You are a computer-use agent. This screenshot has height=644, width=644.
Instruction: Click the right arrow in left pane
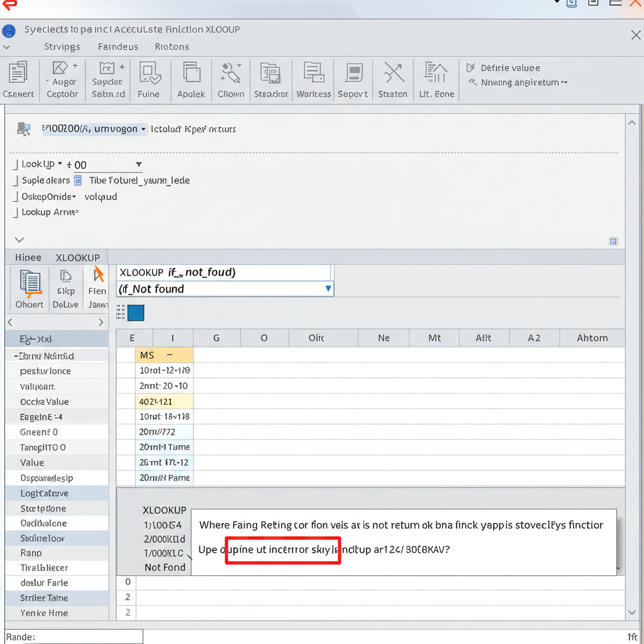click(101, 322)
